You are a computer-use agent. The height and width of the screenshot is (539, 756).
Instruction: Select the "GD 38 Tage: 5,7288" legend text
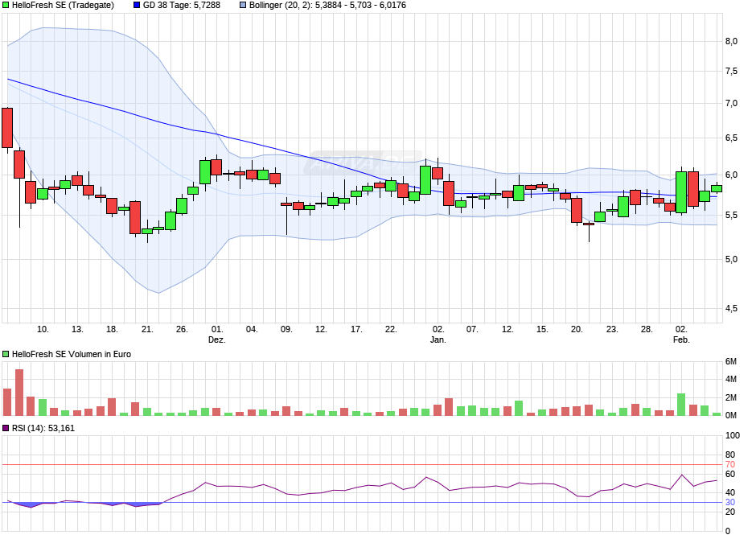[x=181, y=6]
